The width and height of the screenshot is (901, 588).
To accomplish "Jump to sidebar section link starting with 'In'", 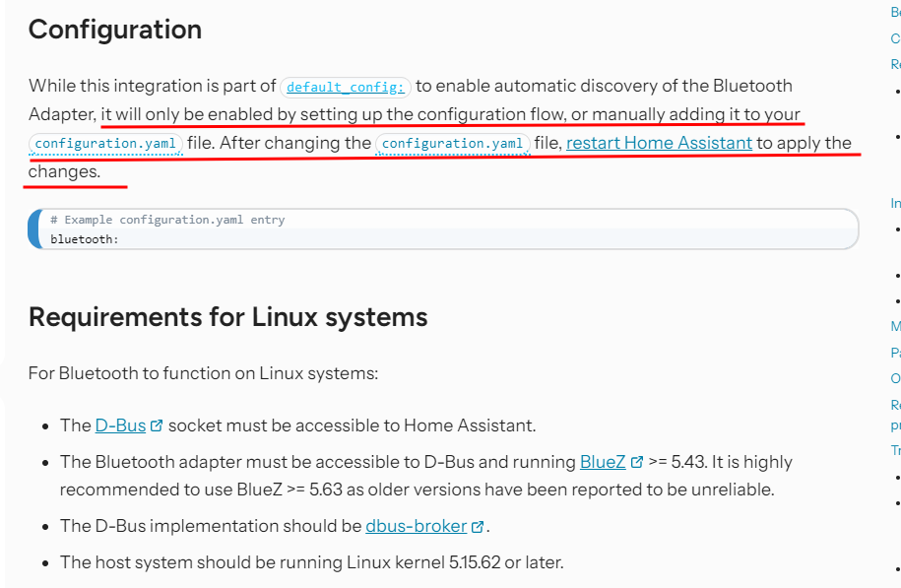I will (x=895, y=203).
